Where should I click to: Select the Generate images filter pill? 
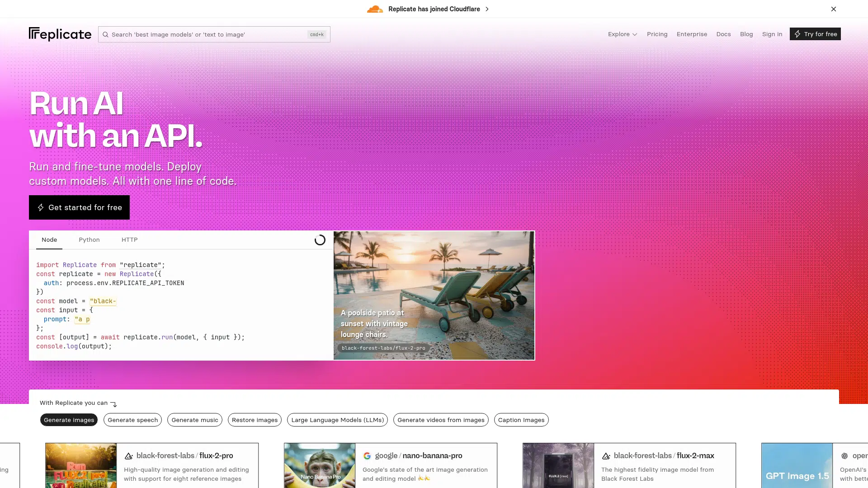coord(69,420)
